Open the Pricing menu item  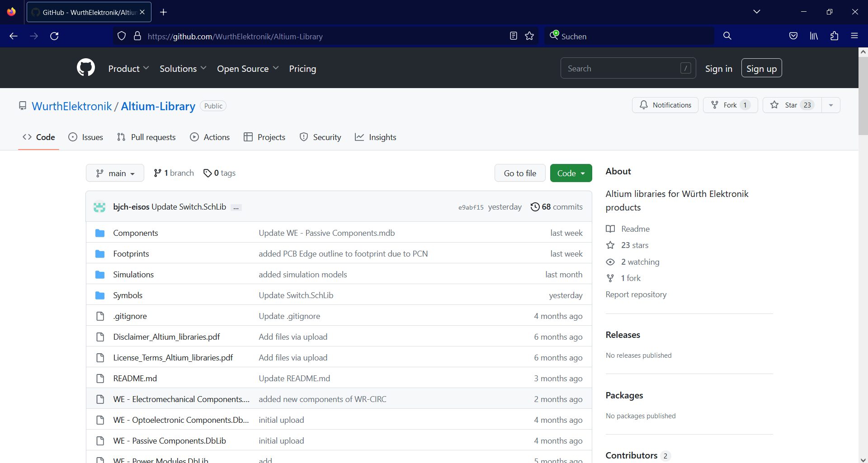[x=302, y=68]
